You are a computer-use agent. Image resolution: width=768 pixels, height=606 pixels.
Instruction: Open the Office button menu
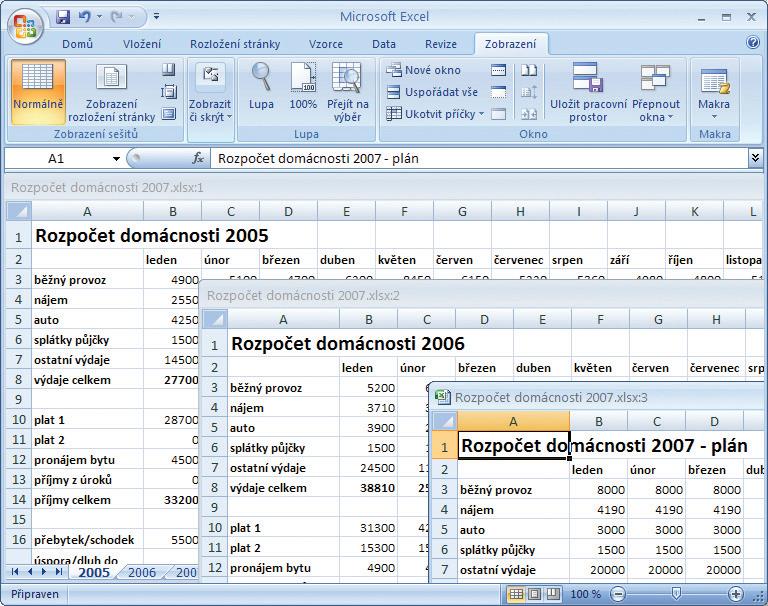24,25
